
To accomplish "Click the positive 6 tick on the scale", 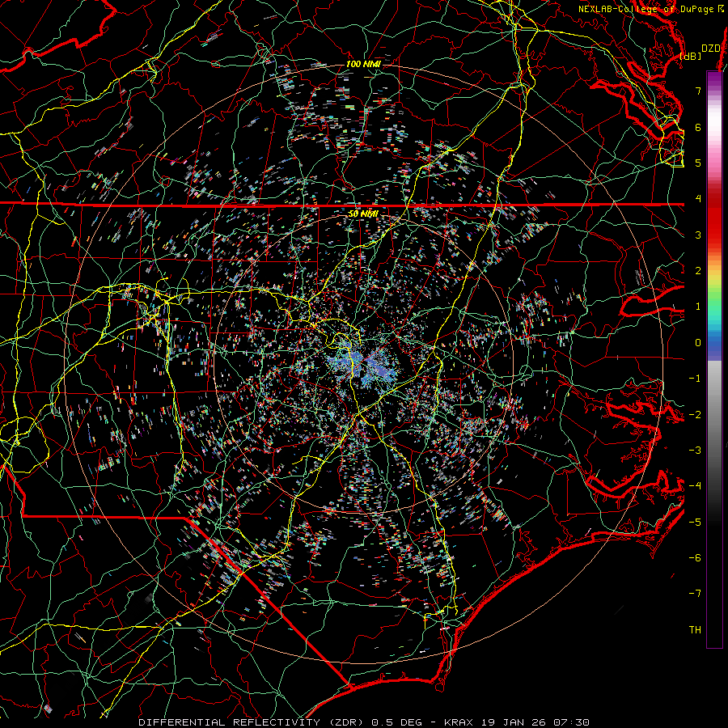I will (698, 127).
